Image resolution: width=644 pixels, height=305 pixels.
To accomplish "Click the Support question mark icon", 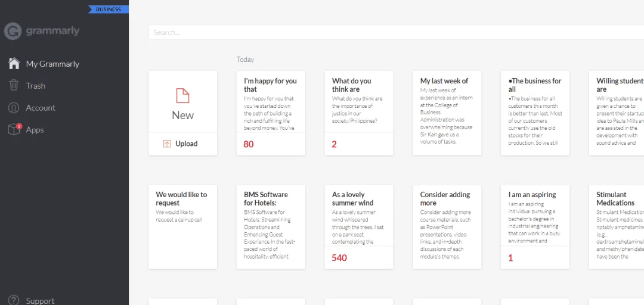I will 14,300.
